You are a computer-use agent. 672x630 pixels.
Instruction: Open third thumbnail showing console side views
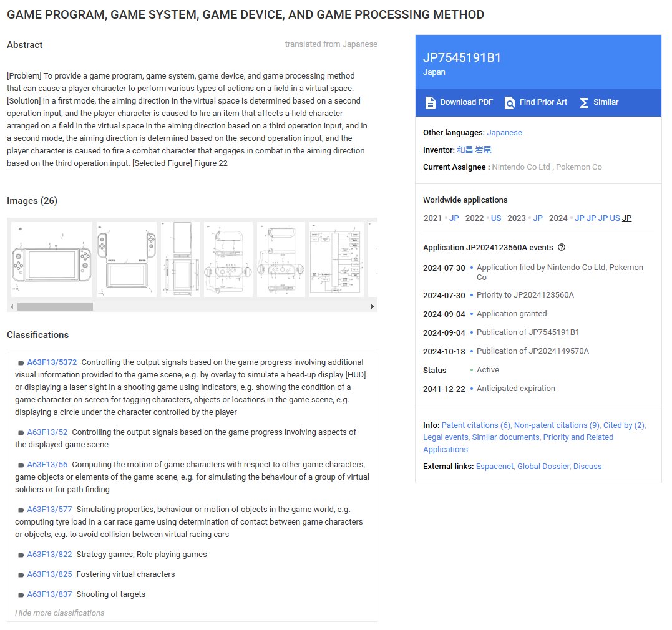(x=180, y=259)
